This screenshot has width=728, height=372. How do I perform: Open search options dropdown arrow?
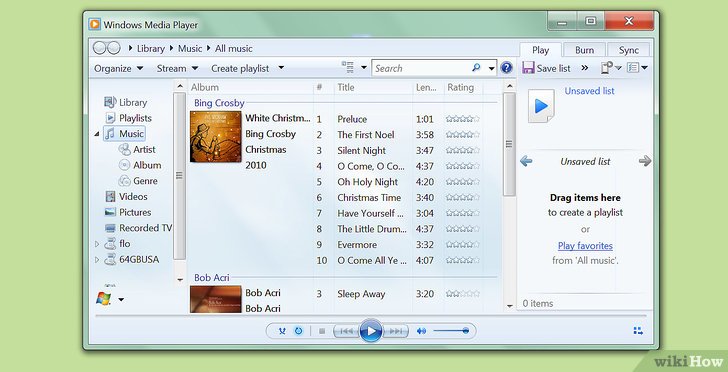click(491, 69)
